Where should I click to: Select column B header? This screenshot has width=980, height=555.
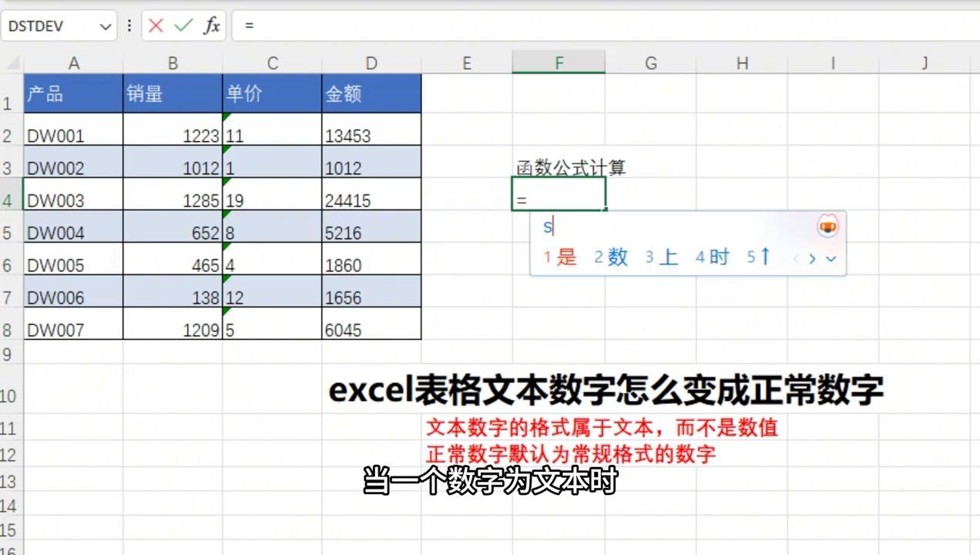click(x=173, y=63)
